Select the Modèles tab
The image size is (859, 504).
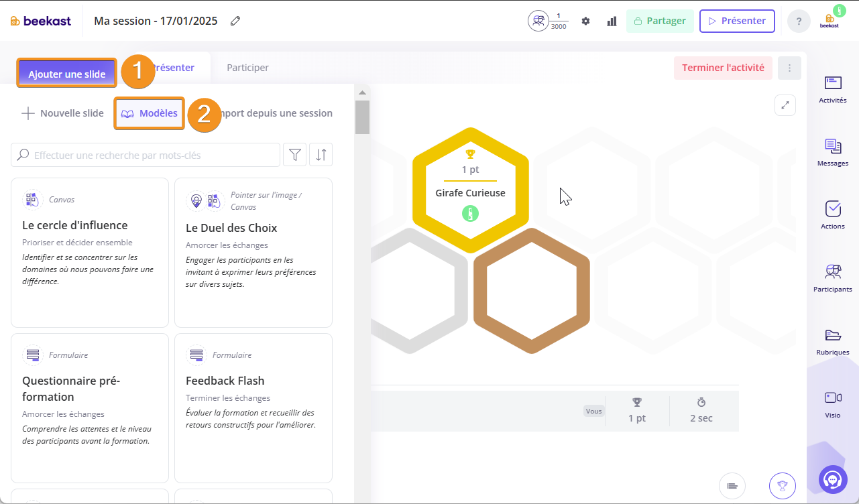[x=150, y=113]
